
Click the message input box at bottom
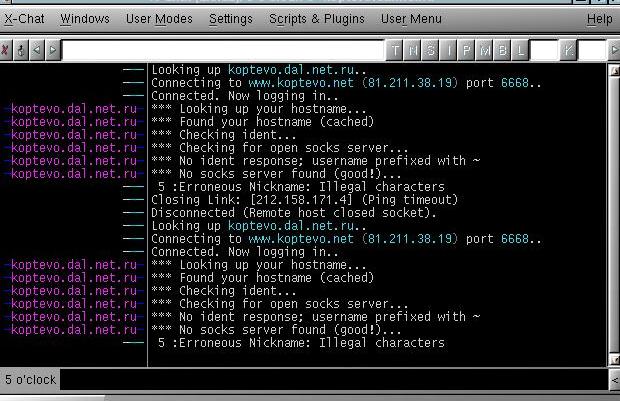coord(334,380)
